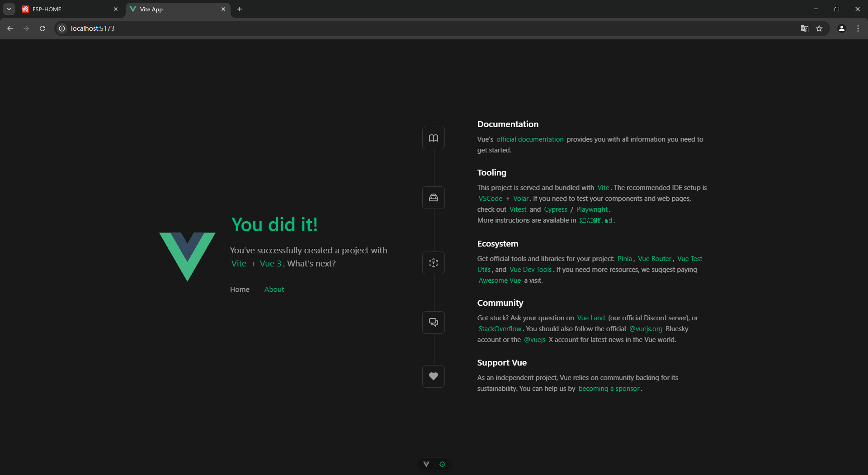Click the Community chat bubbles icon
The height and width of the screenshot is (475, 868).
(433, 323)
